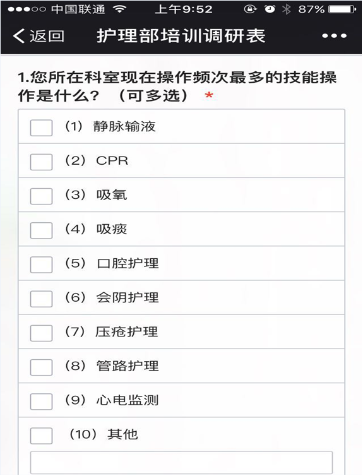Tap the back chevron icon

tap(19, 36)
